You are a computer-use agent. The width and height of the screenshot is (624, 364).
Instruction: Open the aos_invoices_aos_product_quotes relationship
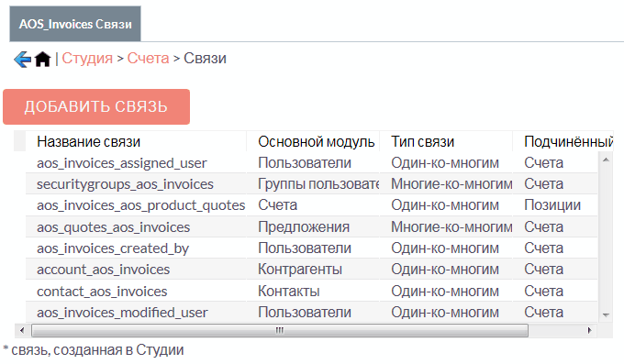[141, 205]
